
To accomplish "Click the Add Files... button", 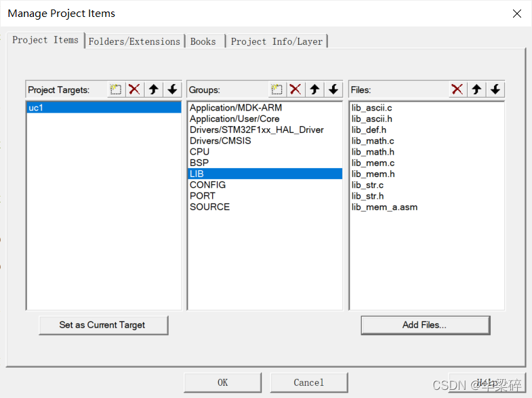I will 426,325.
